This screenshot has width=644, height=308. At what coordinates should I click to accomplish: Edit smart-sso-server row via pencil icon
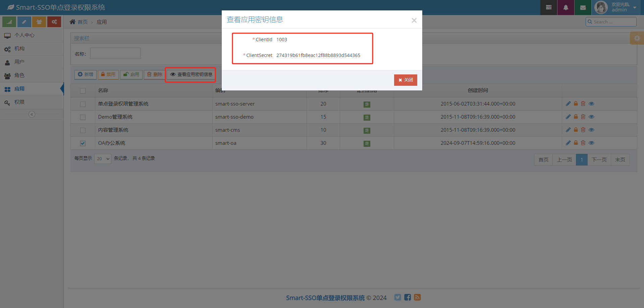568,104
